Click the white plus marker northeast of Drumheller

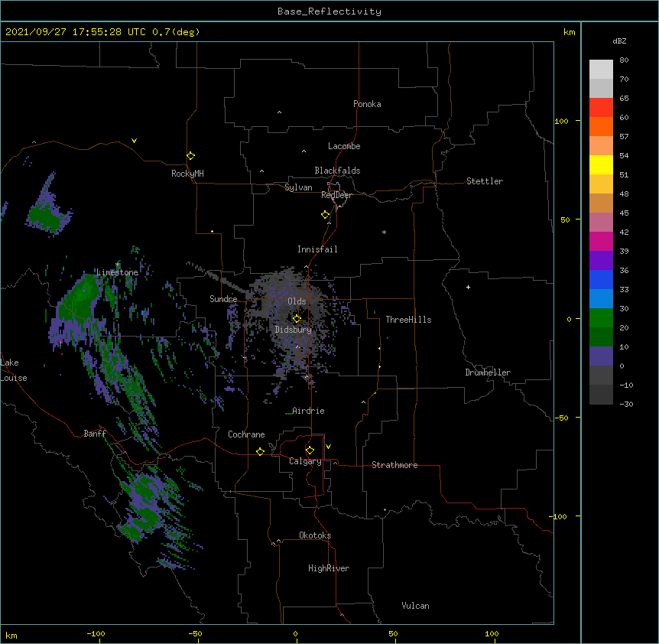click(x=468, y=287)
